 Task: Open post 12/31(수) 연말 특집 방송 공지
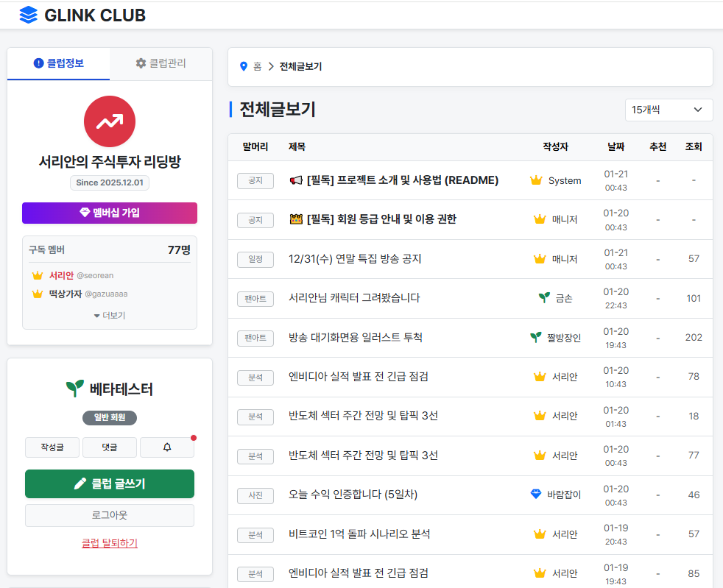(x=355, y=259)
